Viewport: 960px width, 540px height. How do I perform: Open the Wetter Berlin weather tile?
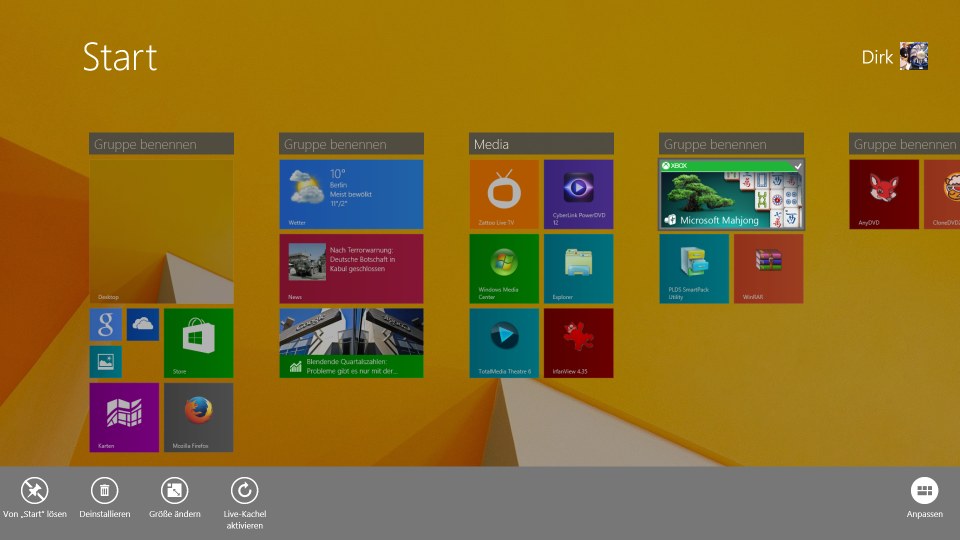(x=351, y=194)
